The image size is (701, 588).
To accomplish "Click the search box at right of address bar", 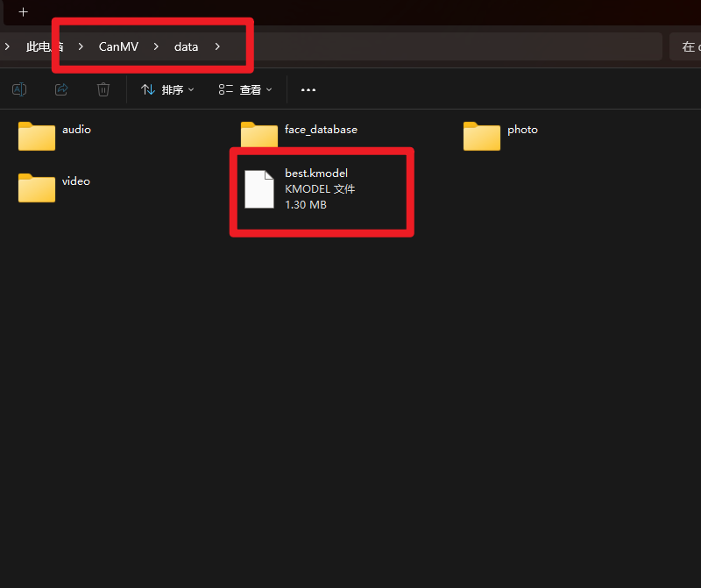I will (x=685, y=46).
